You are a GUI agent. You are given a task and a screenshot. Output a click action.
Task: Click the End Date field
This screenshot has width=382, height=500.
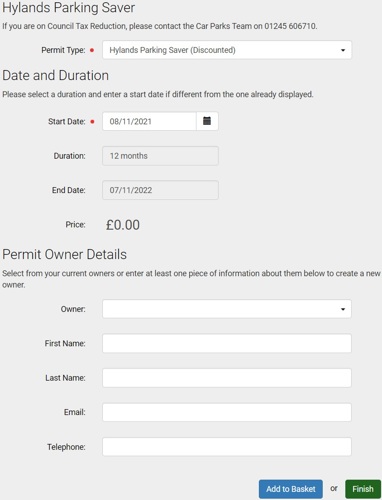pos(160,190)
